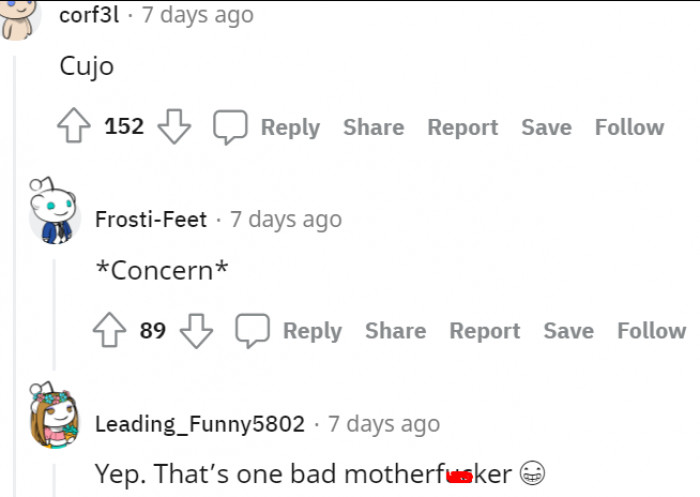Report Frosti-Feet's Concern comment
This screenshot has height=497, width=700.
click(484, 330)
